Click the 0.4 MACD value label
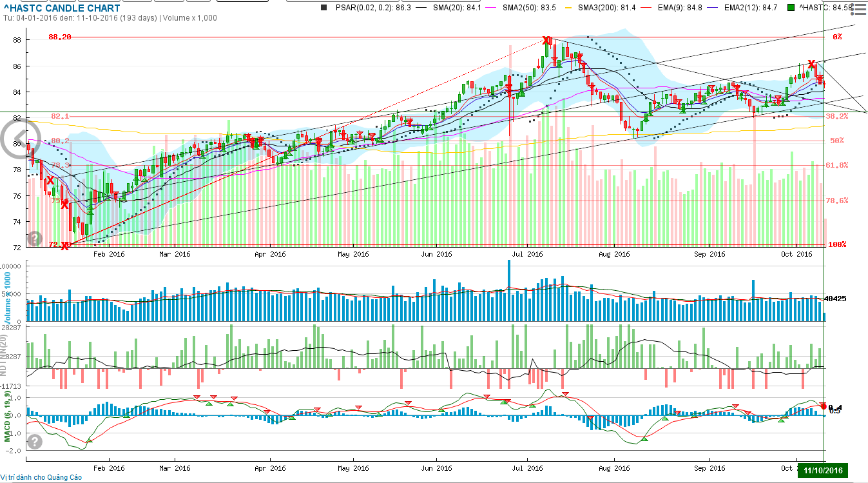This screenshot has height=483, width=868. coord(834,408)
